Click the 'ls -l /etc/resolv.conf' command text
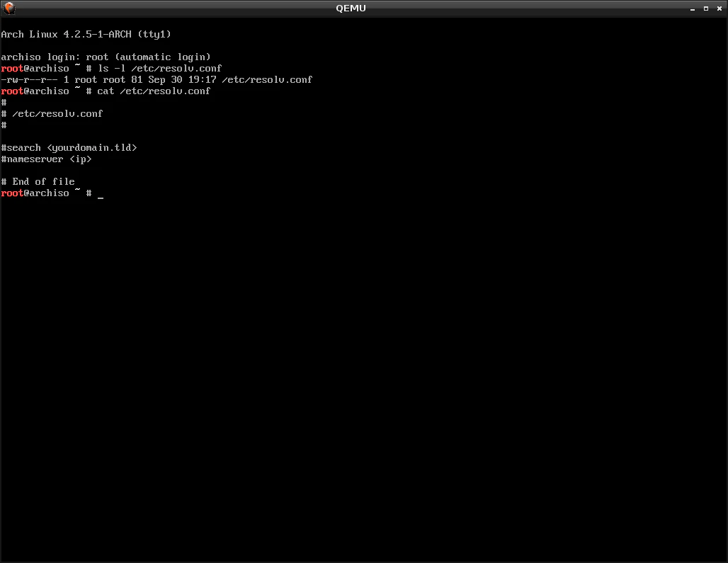Image resolution: width=728 pixels, height=563 pixels. pos(160,68)
